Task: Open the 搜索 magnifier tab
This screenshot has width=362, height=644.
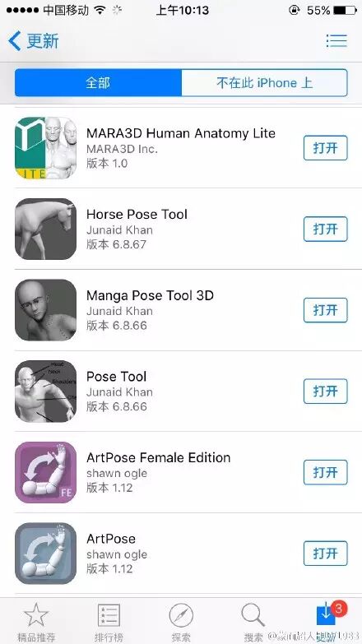Action: tap(253, 620)
